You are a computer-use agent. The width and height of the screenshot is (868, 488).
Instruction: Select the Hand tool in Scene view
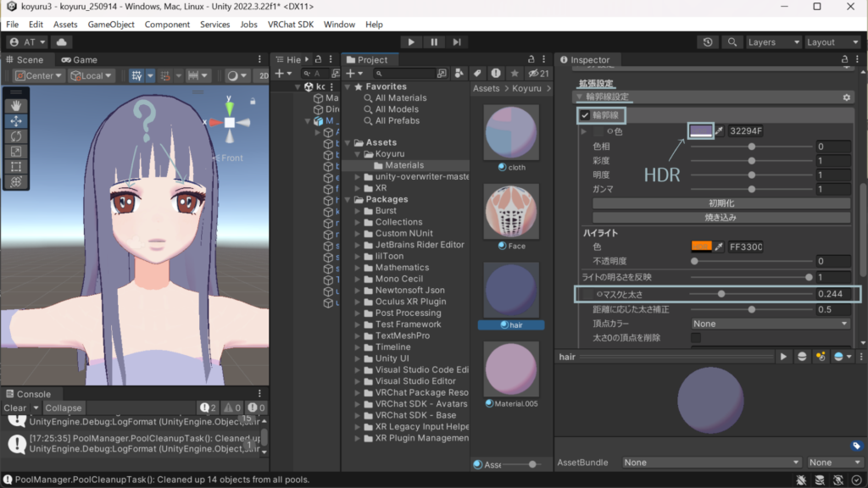[x=18, y=106]
